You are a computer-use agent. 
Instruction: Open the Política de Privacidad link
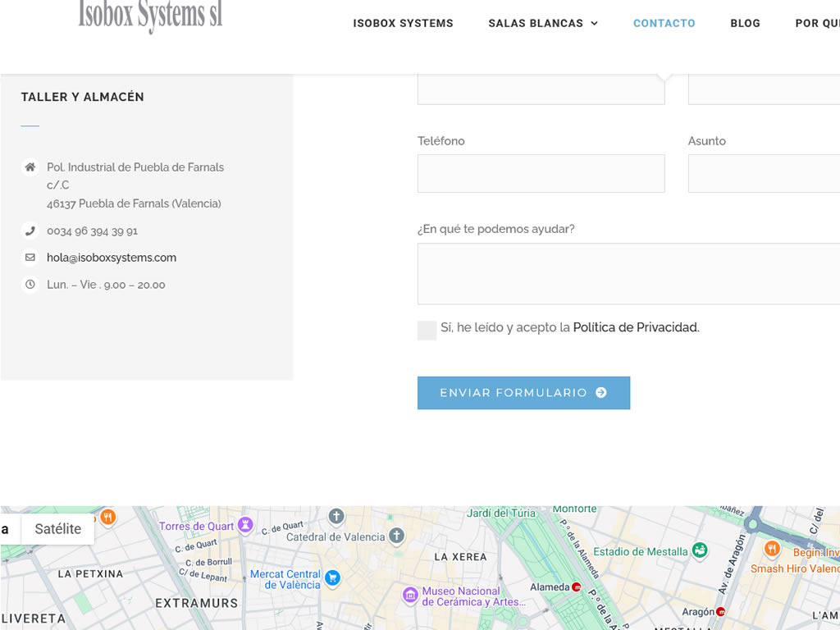636,327
